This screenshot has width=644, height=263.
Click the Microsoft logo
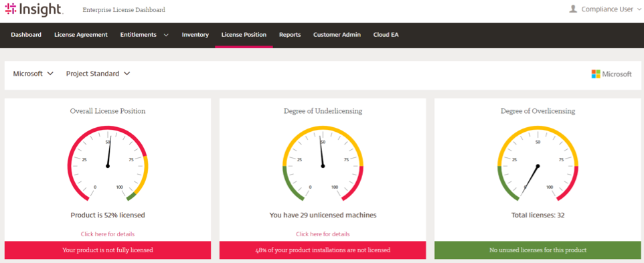[x=612, y=74]
